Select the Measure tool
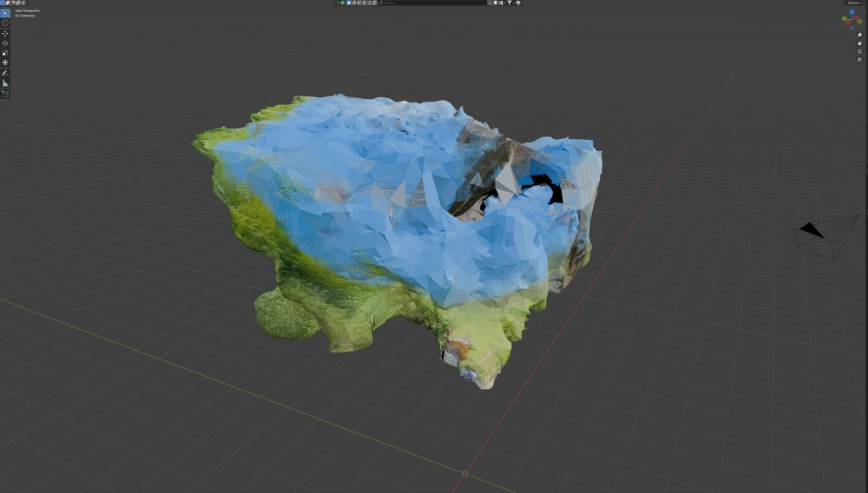The width and height of the screenshot is (868, 493). (x=5, y=83)
